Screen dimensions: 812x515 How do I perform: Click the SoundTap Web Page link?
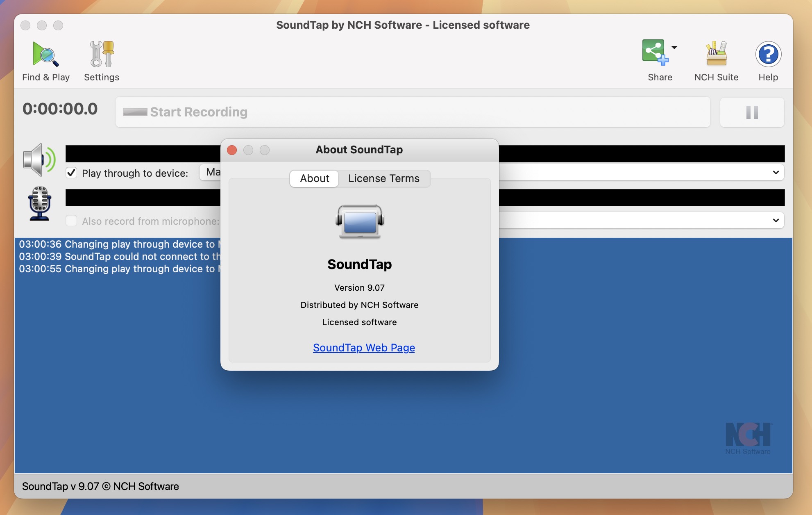[x=364, y=347]
